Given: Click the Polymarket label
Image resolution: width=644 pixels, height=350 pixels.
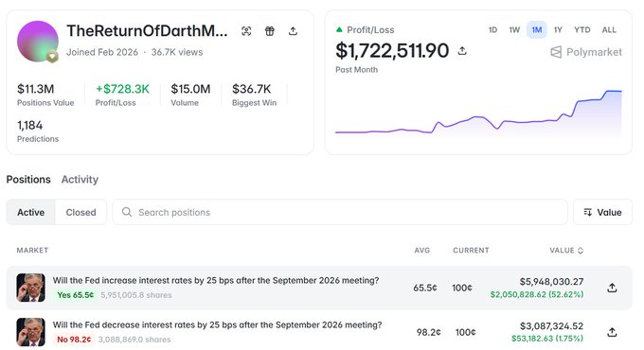Looking at the screenshot, I should tap(594, 52).
